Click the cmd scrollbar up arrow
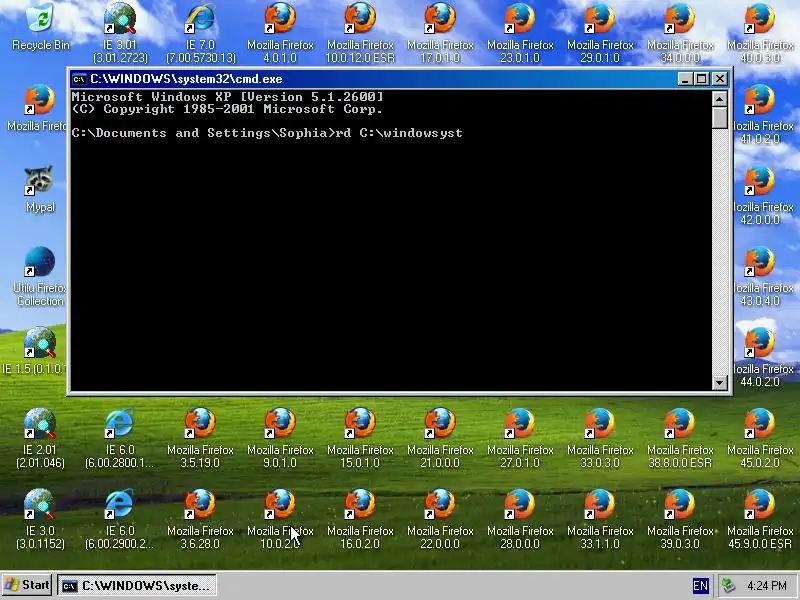 (x=719, y=98)
